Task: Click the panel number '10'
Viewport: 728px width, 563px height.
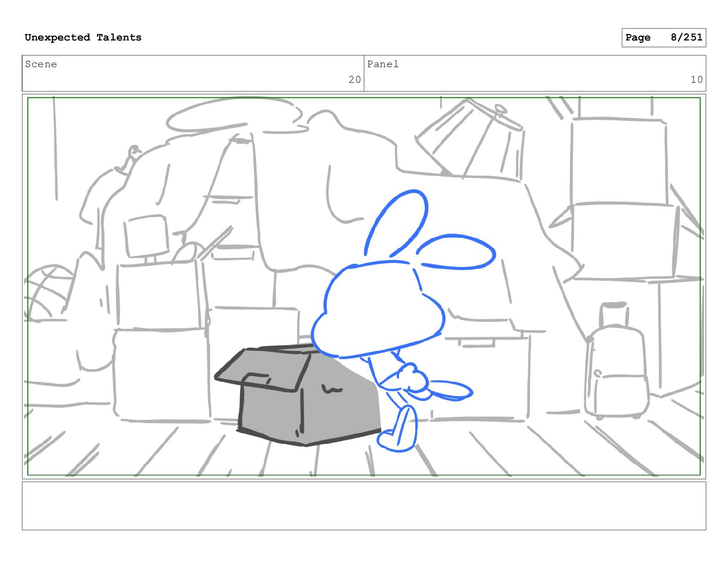Action: (x=696, y=80)
